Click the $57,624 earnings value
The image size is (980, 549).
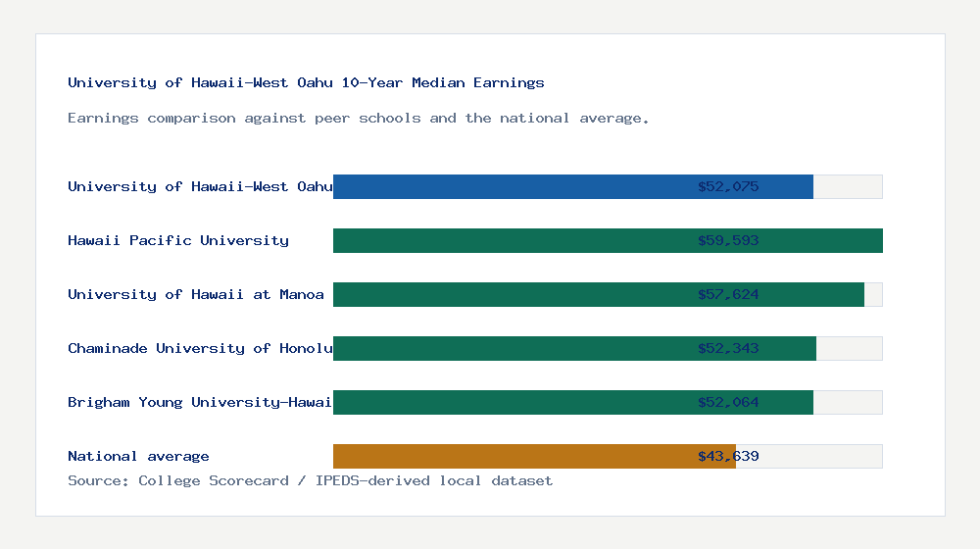coord(728,294)
